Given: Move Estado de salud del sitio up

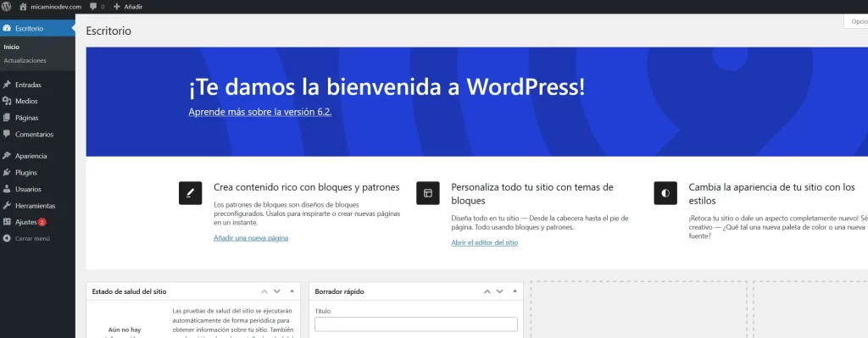Looking at the screenshot, I should pyautogui.click(x=264, y=291).
